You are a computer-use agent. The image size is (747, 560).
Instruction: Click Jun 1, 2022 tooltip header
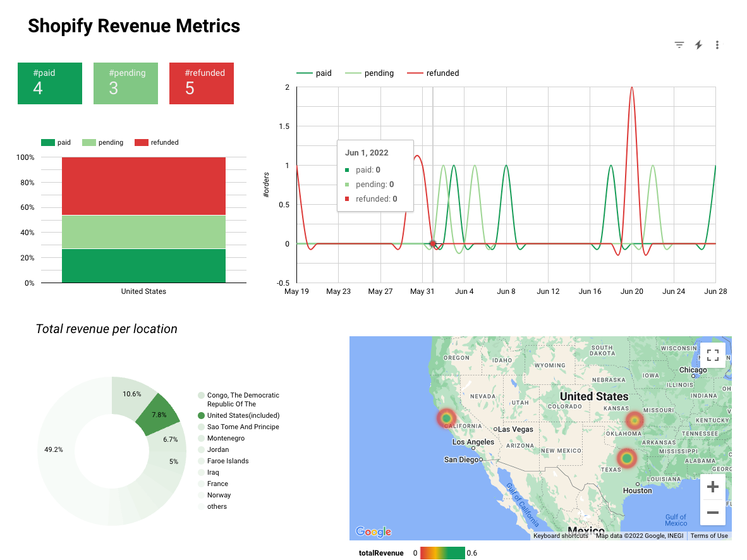[367, 152]
